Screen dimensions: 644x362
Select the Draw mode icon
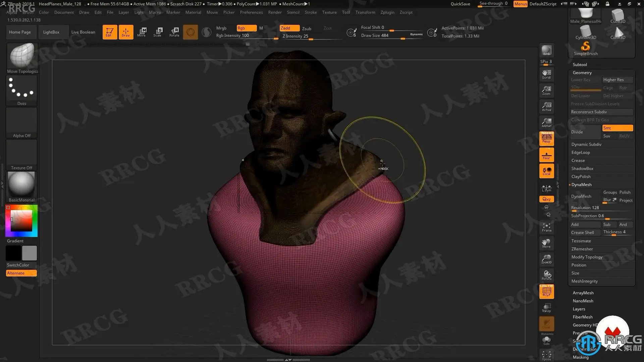126,32
